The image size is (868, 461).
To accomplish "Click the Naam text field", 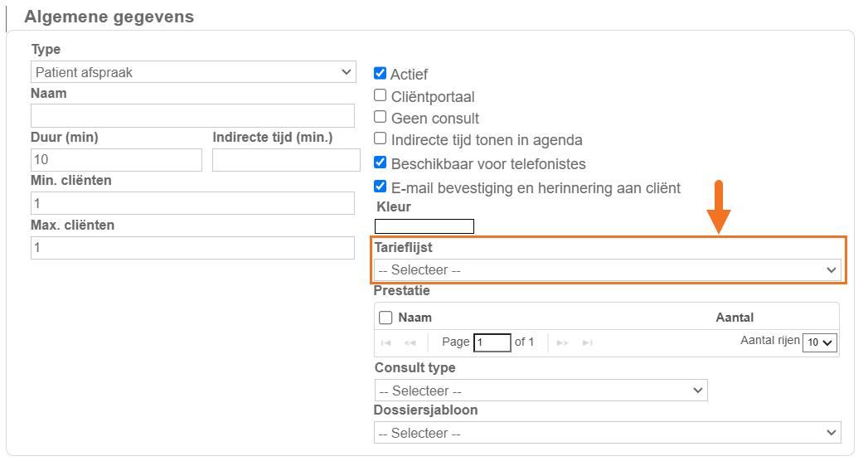I will pyautogui.click(x=192, y=115).
